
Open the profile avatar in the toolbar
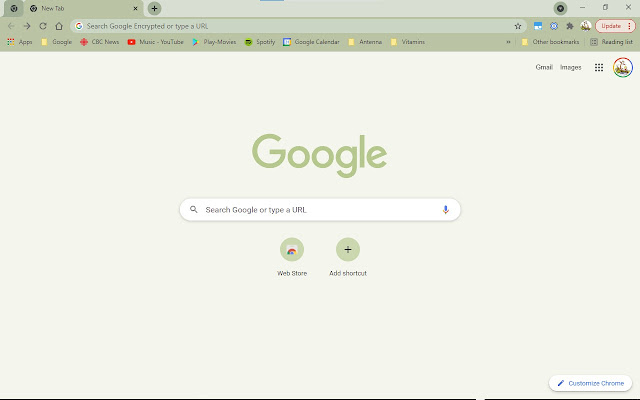(x=586, y=26)
